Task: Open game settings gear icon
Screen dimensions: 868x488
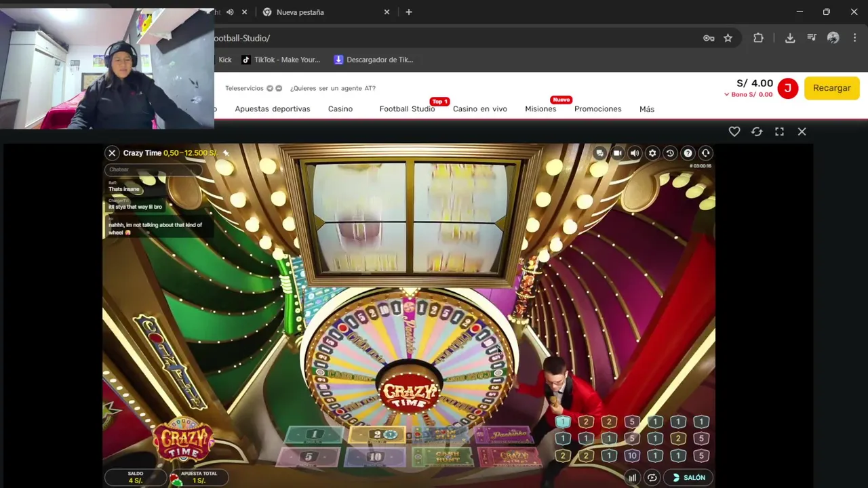Action: [x=652, y=153]
